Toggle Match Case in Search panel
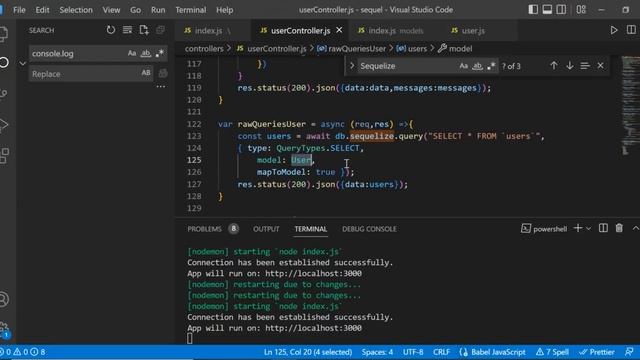This screenshot has width=640, height=360. 132,53
